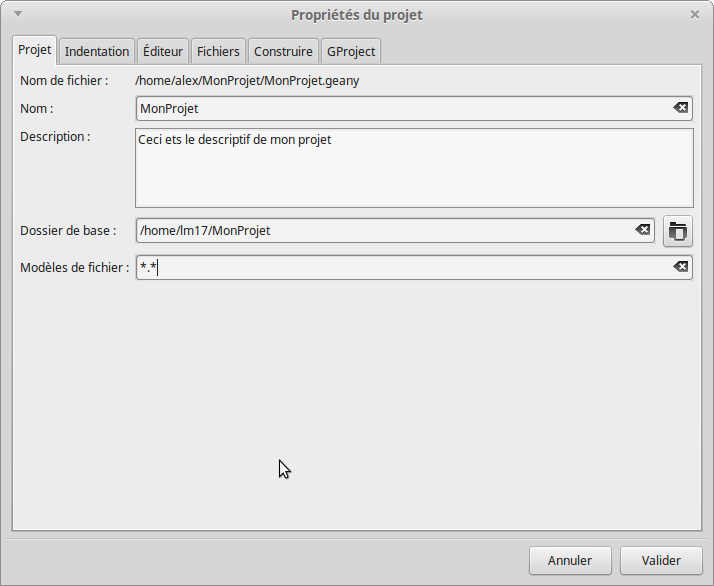The image size is (714, 586).
Task: Clear the Modèles de fichier field
Action: point(680,267)
